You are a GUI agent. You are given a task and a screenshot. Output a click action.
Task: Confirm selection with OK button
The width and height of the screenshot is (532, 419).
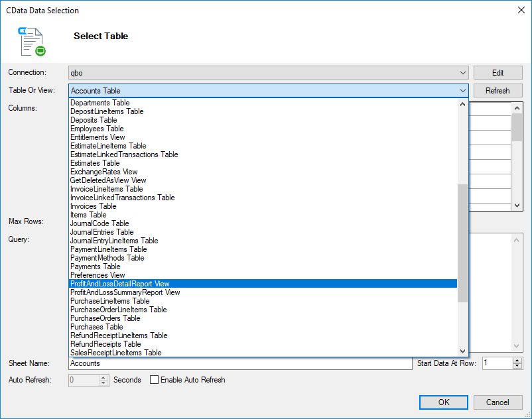click(444, 402)
